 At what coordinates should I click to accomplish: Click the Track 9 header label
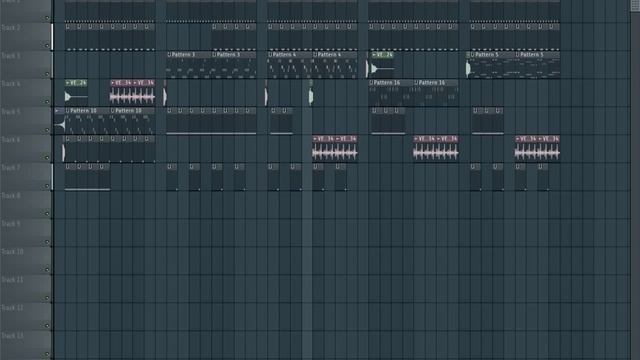click(x=11, y=224)
